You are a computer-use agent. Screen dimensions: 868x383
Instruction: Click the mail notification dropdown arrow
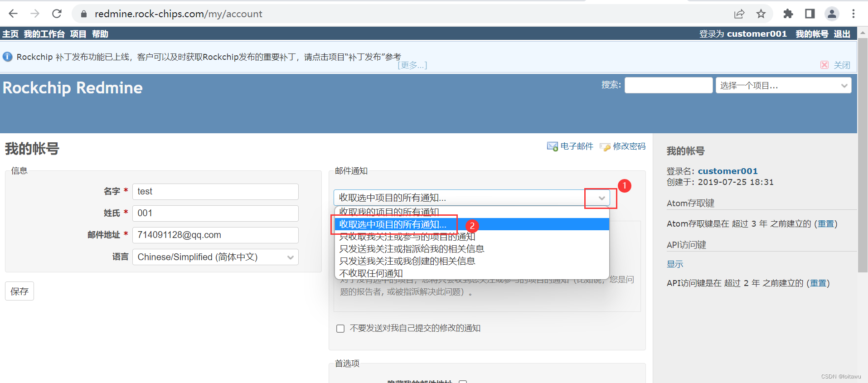click(x=601, y=198)
